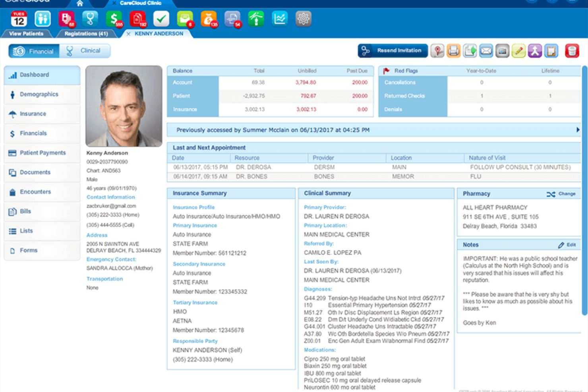The height and width of the screenshot is (392, 588).
Task: Select the CareCloud Clinic tab
Action: [x=141, y=3]
